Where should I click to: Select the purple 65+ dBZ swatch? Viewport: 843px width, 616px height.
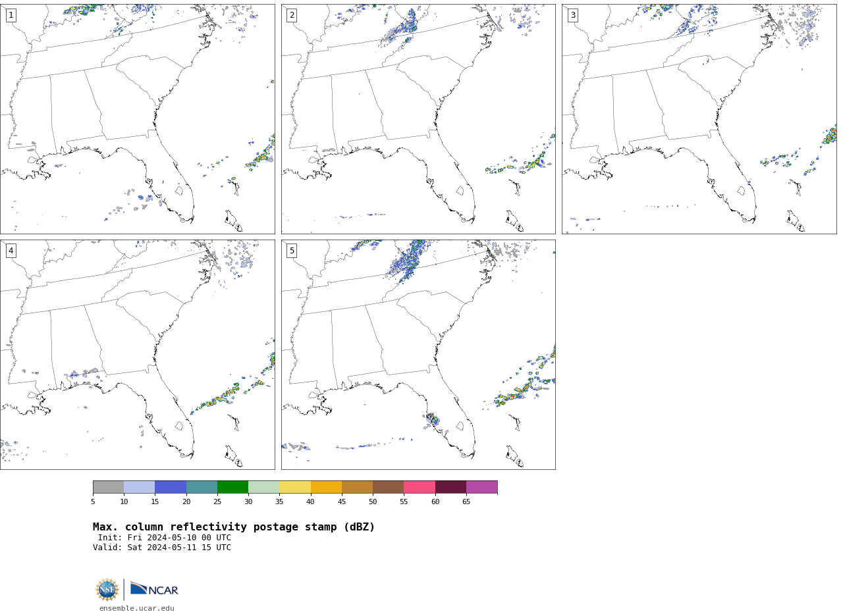tap(481, 487)
